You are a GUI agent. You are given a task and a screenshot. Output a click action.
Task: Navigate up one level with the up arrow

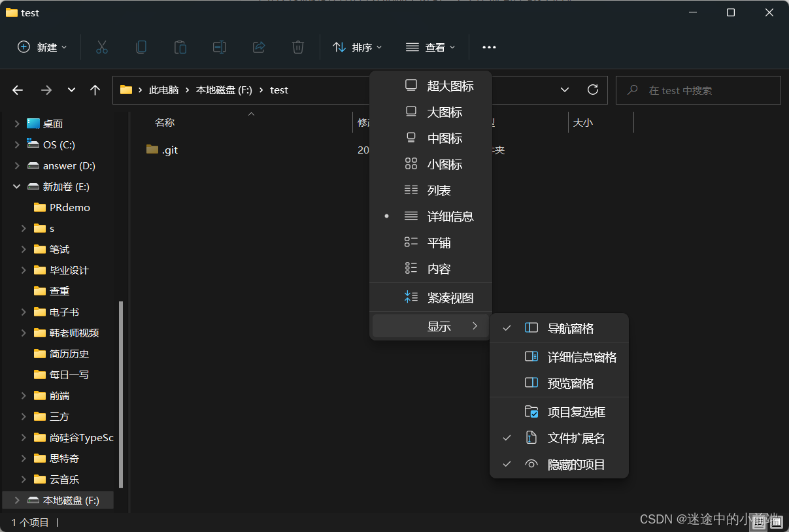[x=95, y=90]
